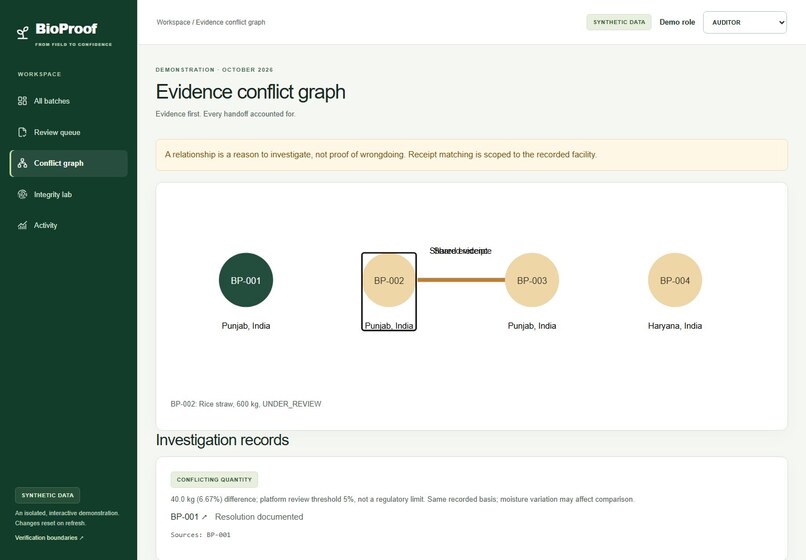Switch to the Integrity lab page
Image resolution: width=806 pixels, height=560 pixels.
point(69,194)
